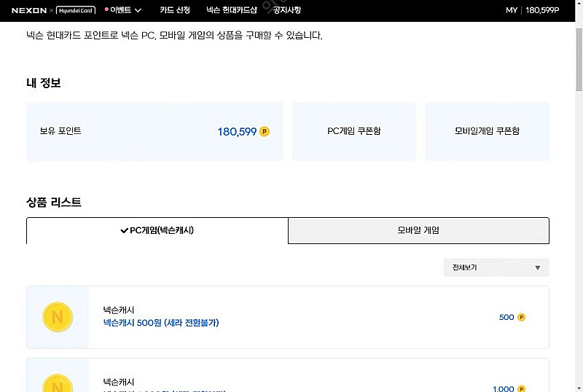Click 넥슨캐시 500원 (세라 전환불가) link
Image resolution: width=583 pixels, height=392 pixels.
[161, 323]
